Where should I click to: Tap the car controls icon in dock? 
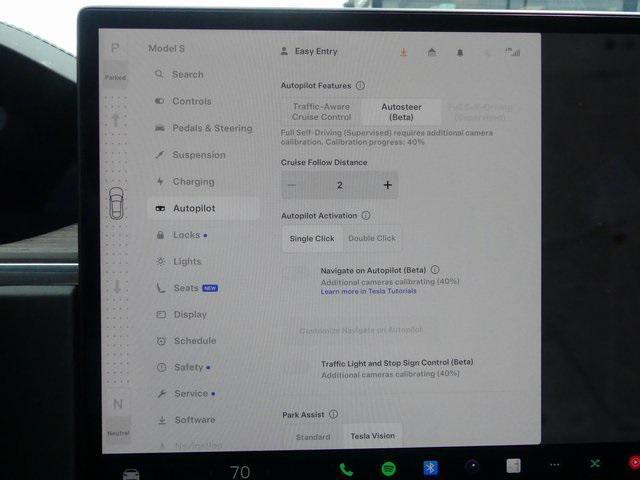tap(131, 475)
